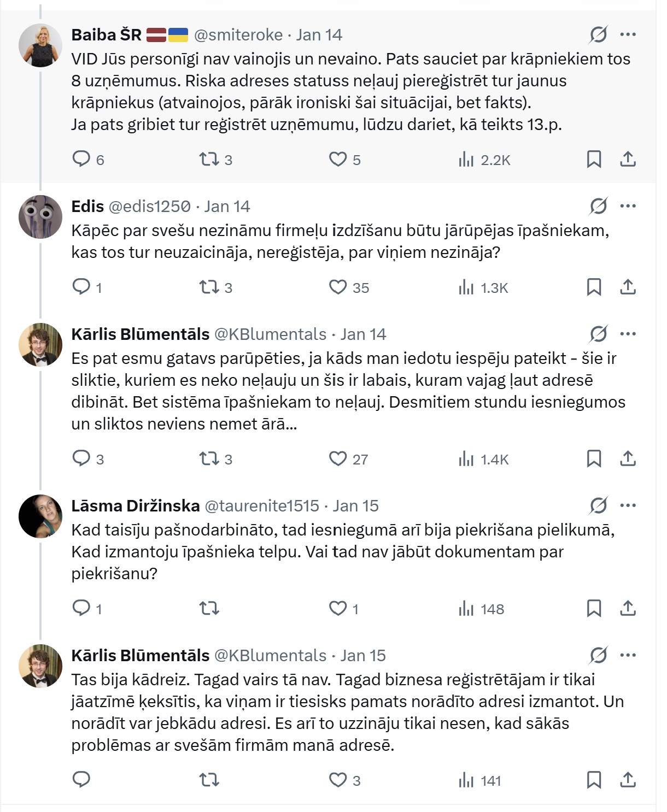Screen dimensions: 667x812
Task: Repost Edis's tweet about firmas
Action: tap(209, 287)
